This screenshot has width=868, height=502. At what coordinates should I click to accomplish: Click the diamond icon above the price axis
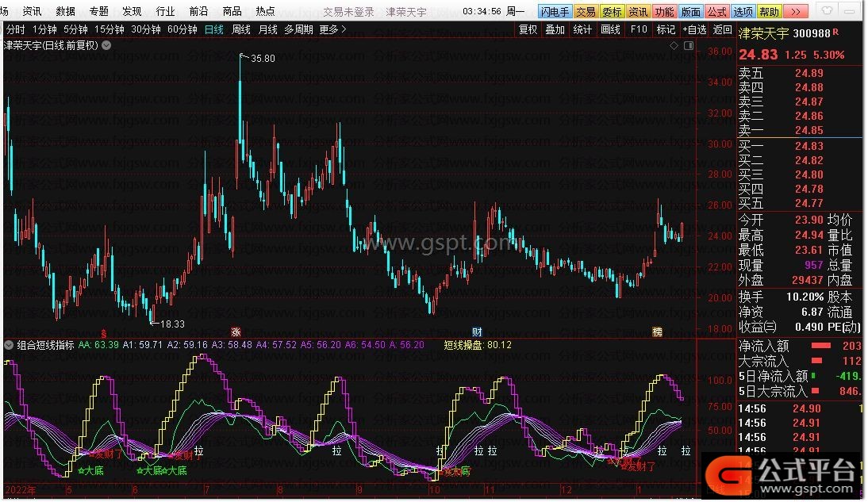click(674, 46)
